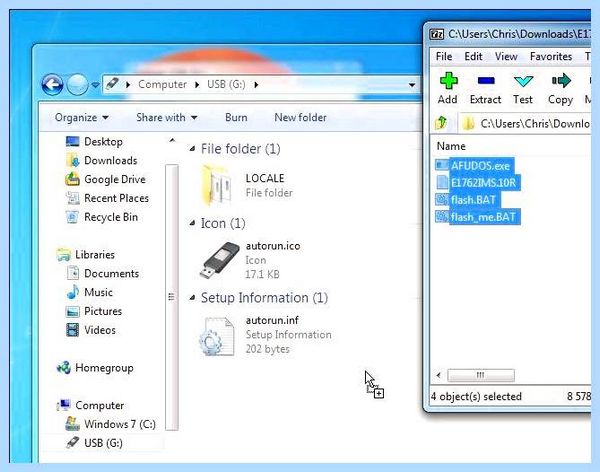
Task: Click the Name column header in 7-Zip
Action: click(451, 146)
